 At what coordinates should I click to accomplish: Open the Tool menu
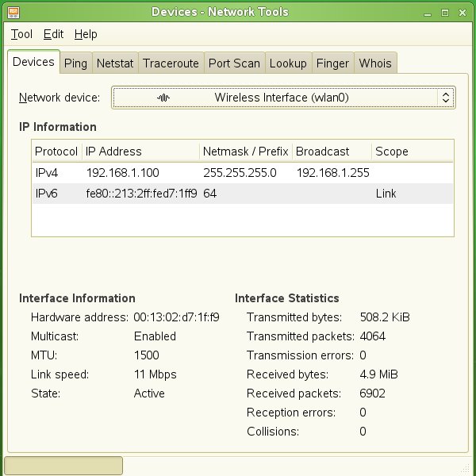(x=21, y=34)
